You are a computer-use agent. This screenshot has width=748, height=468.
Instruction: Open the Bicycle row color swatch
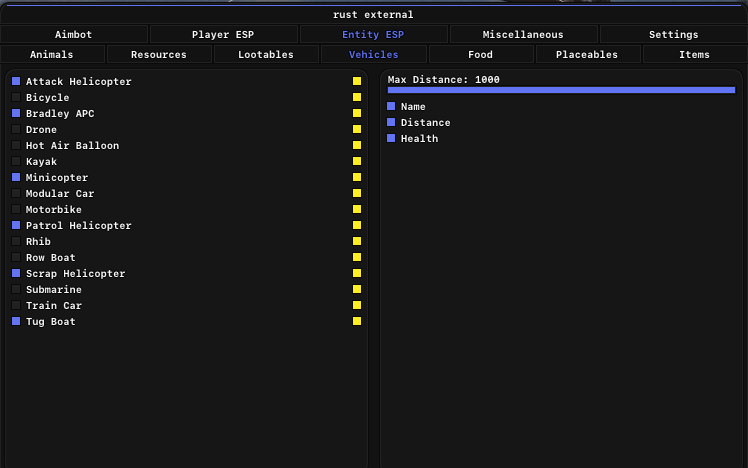(x=357, y=97)
